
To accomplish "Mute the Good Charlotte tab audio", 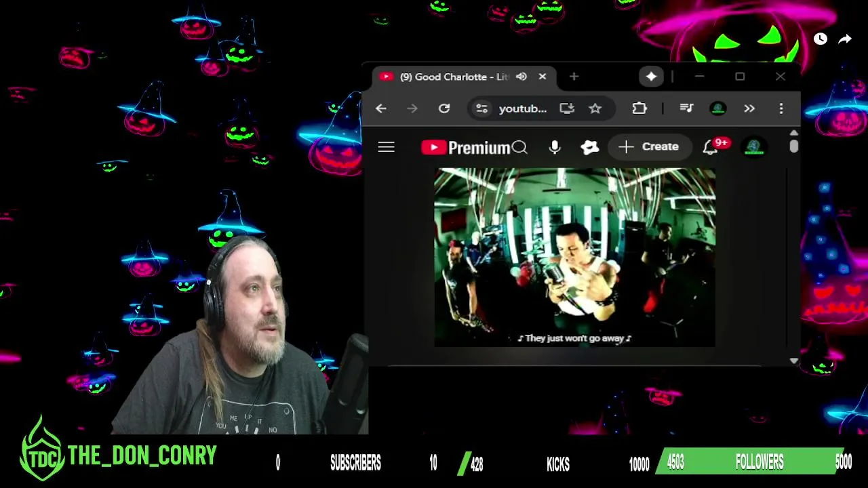I will point(521,77).
